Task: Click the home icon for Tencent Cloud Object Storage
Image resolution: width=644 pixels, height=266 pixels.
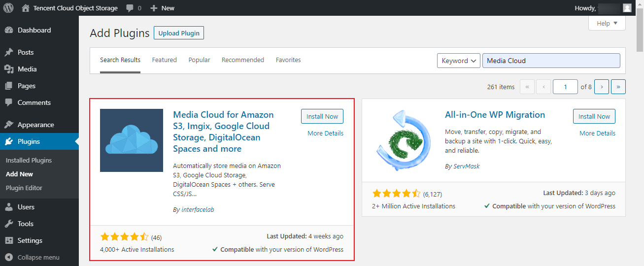Action: 26,8
